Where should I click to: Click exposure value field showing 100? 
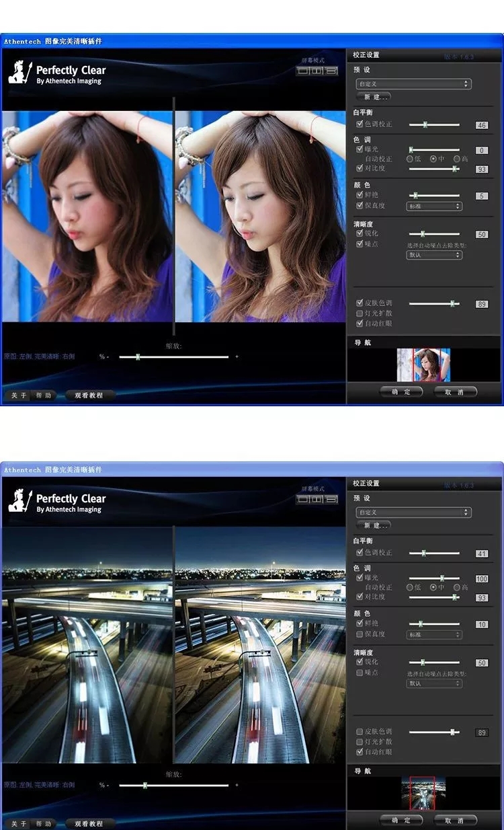point(482,579)
